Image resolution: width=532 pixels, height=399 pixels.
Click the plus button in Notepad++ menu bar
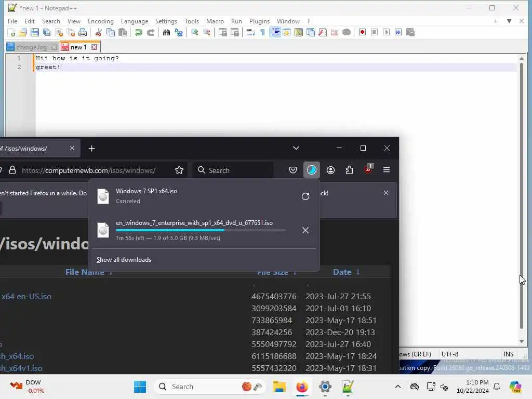[496, 21]
